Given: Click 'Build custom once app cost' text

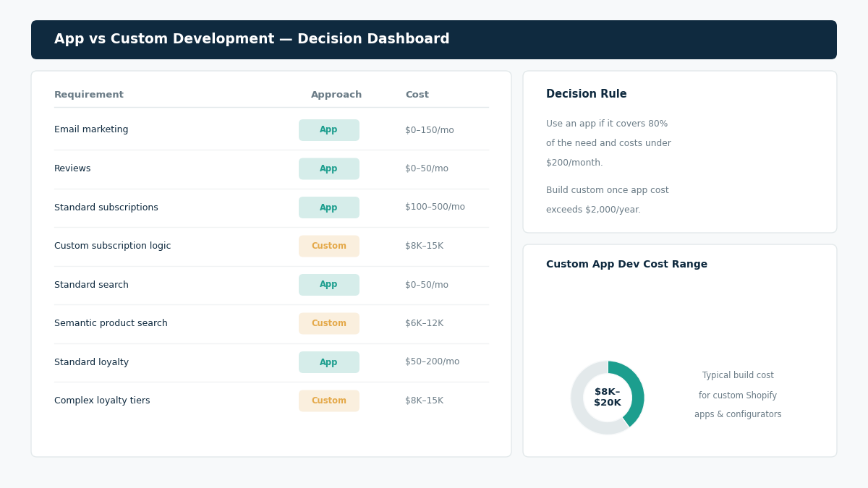Looking at the screenshot, I should click(x=608, y=190).
